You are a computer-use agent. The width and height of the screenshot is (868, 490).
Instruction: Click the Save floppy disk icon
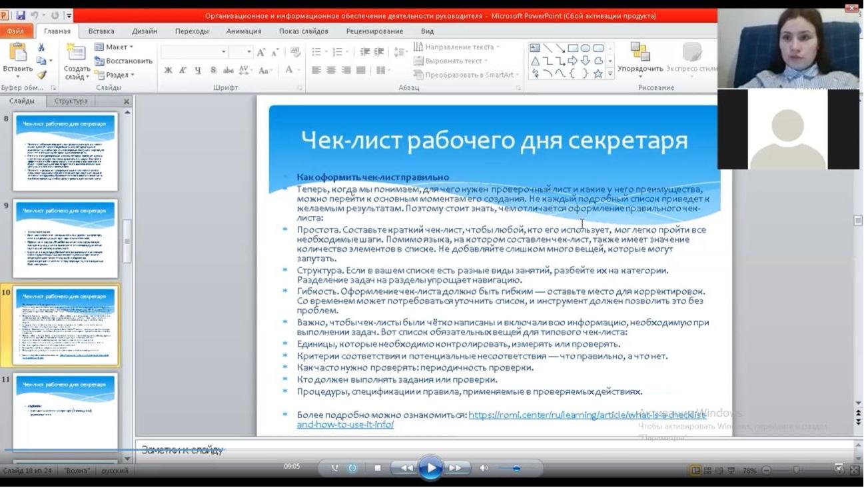21,15
